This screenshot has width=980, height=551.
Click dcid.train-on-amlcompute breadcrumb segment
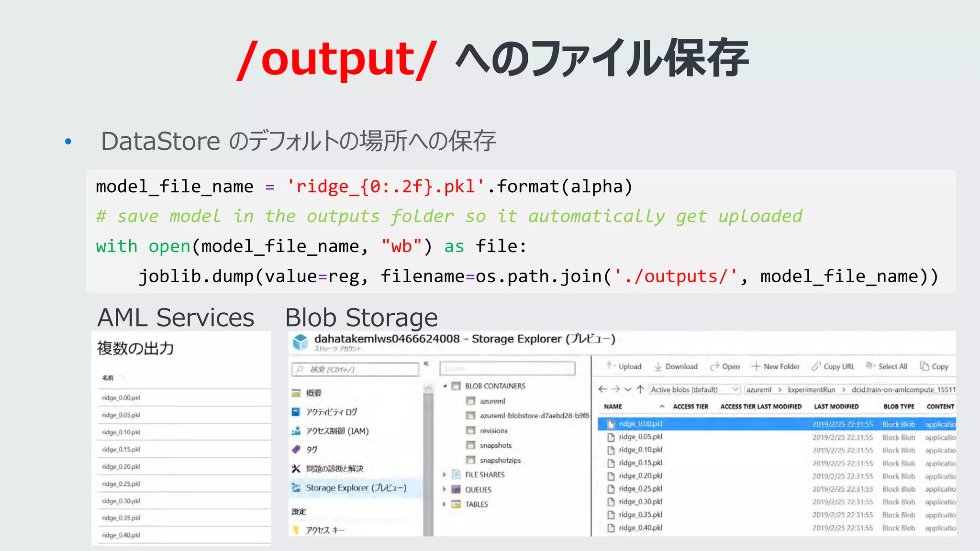(903, 390)
